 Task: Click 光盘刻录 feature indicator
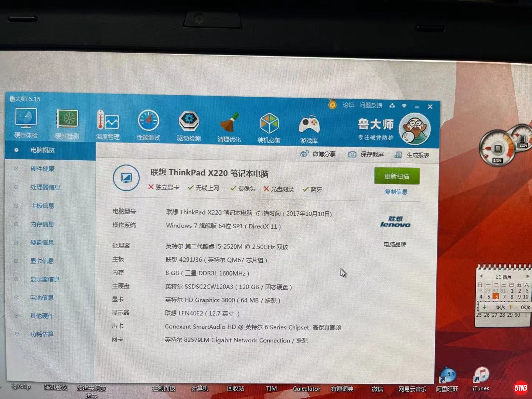click(x=279, y=189)
